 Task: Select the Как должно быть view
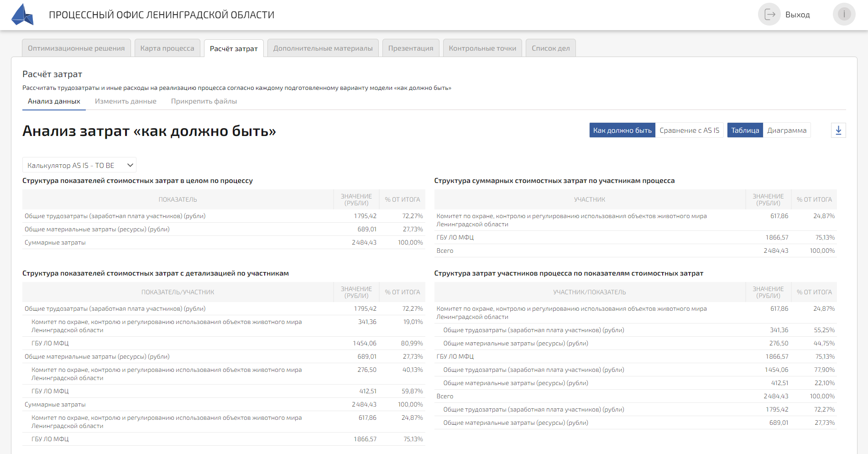click(x=622, y=130)
